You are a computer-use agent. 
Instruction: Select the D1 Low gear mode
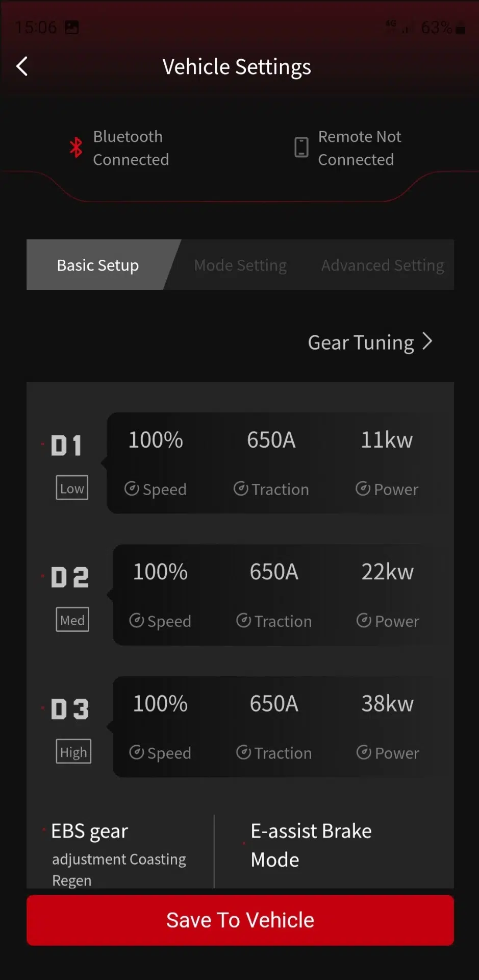(x=72, y=488)
